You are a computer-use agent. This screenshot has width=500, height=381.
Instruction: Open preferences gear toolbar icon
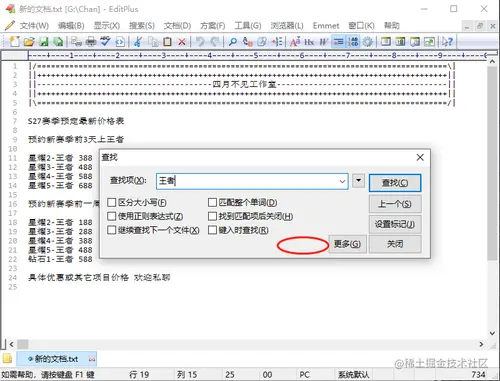[368, 42]
